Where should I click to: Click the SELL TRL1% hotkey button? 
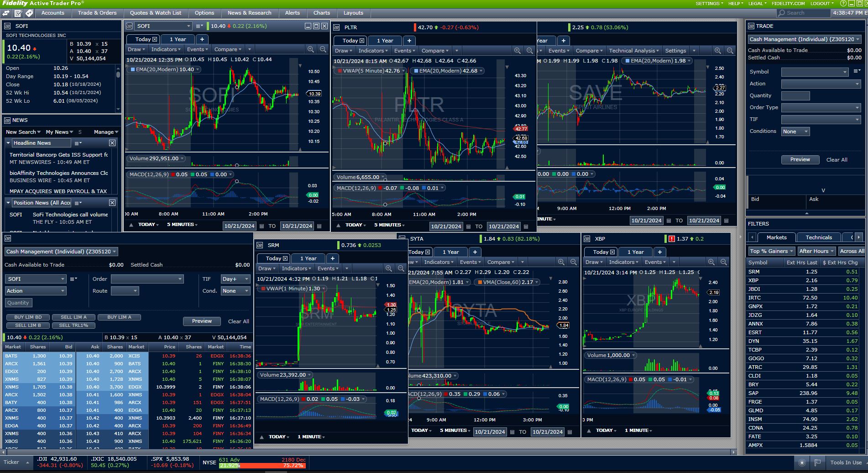pos(74,326)
